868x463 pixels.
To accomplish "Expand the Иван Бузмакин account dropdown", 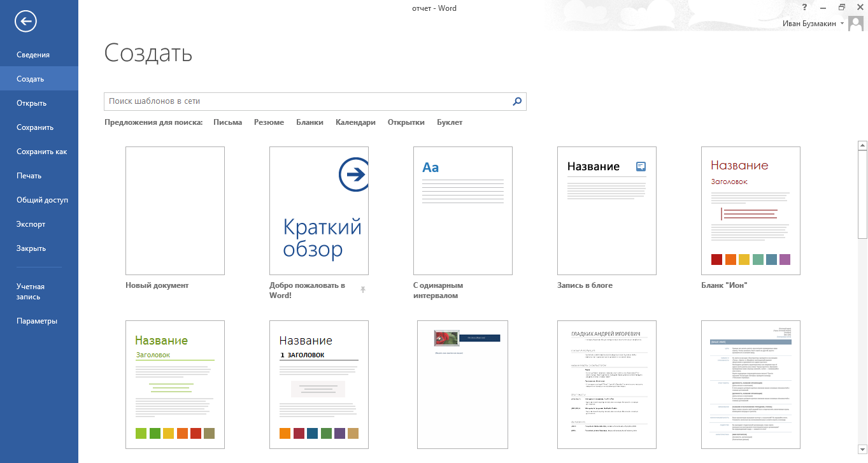I will pyautogui.click(x=843, y=24).
